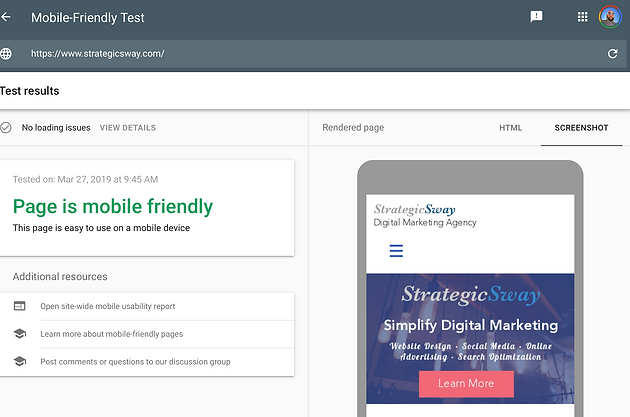Viewport: 630px width, 417px height.
Task: Open the feedback speech bubble icon
Action: [536, 17]
